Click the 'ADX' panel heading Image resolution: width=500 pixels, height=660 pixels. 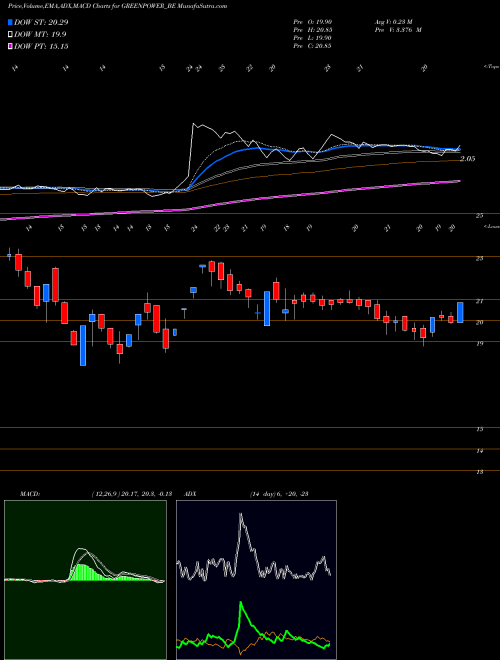[190, 494]
